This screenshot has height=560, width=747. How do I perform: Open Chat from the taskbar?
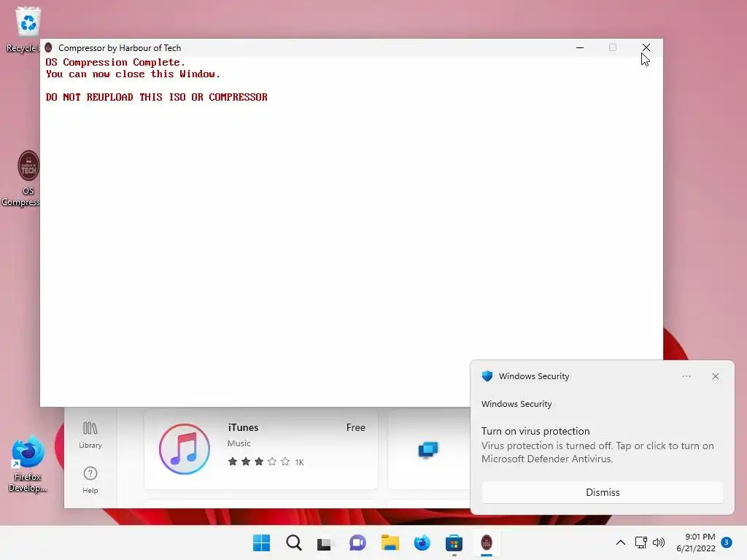(357, 542)
